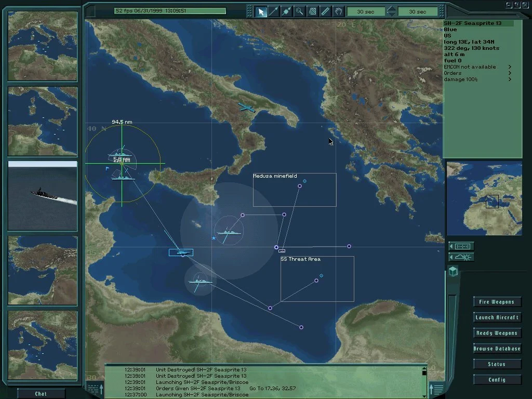The width and height of the screenshot is (532, 399).
Task: Select the 3D ship view thumbnail
Action: point(43,195)
